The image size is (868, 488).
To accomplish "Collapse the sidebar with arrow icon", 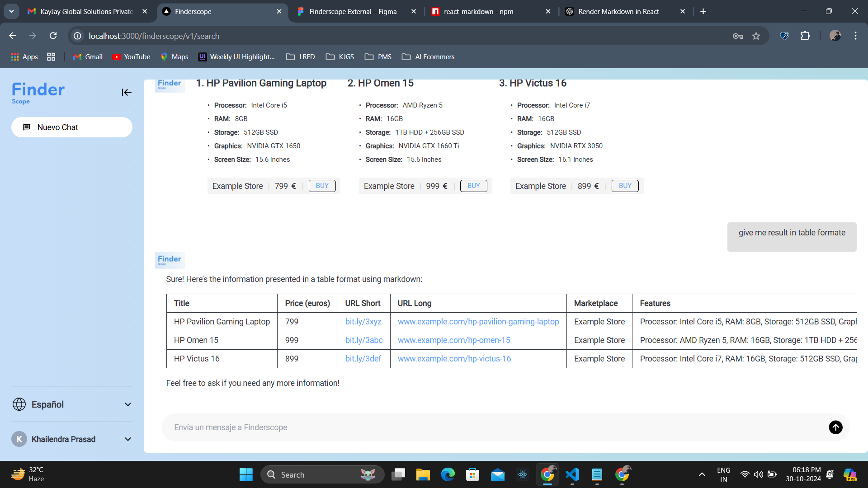I will [126, 93].
